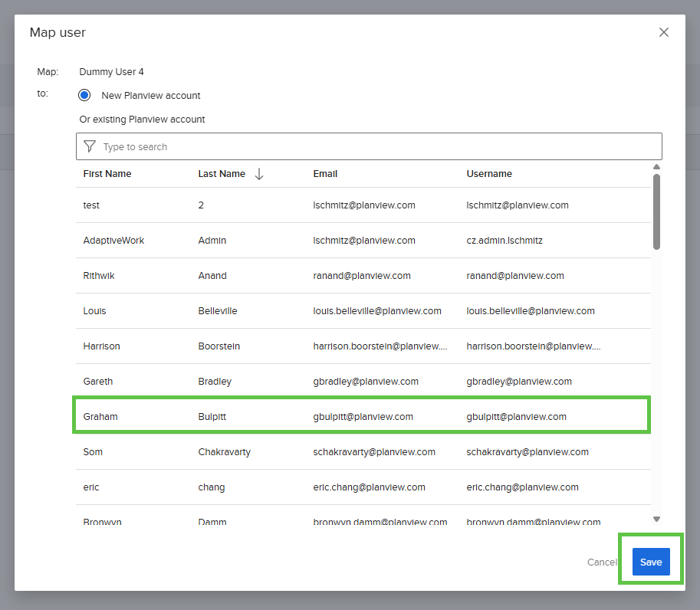Sort by Last Name arrow icon

click(x=259, y=174)
